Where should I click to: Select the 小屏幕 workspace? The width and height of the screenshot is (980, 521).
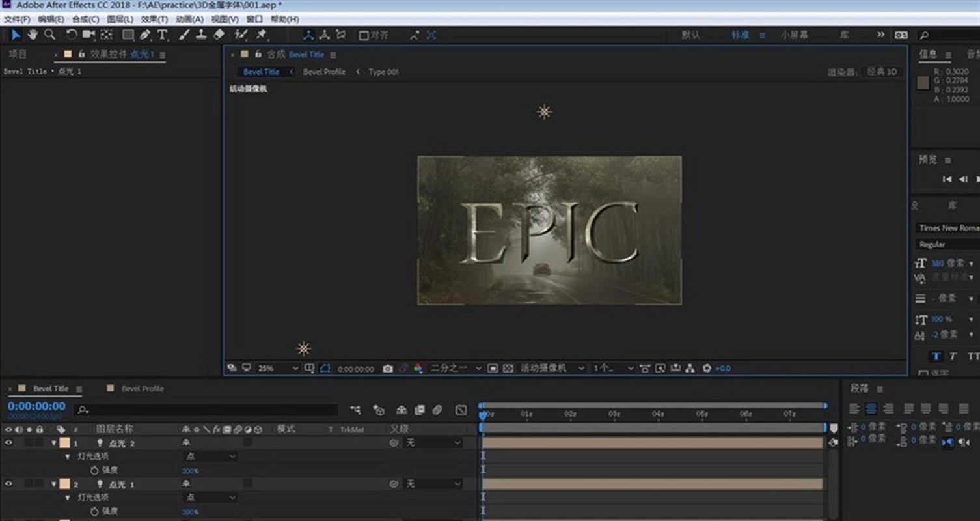click(x=794, y=35)
